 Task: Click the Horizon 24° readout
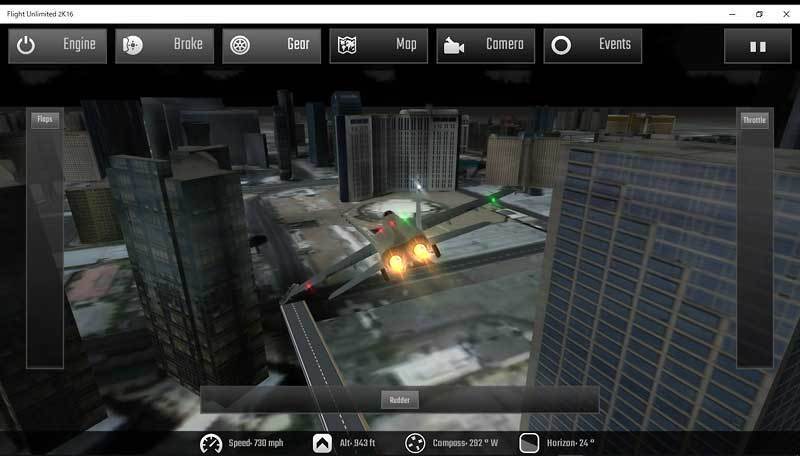pos(570,443)
